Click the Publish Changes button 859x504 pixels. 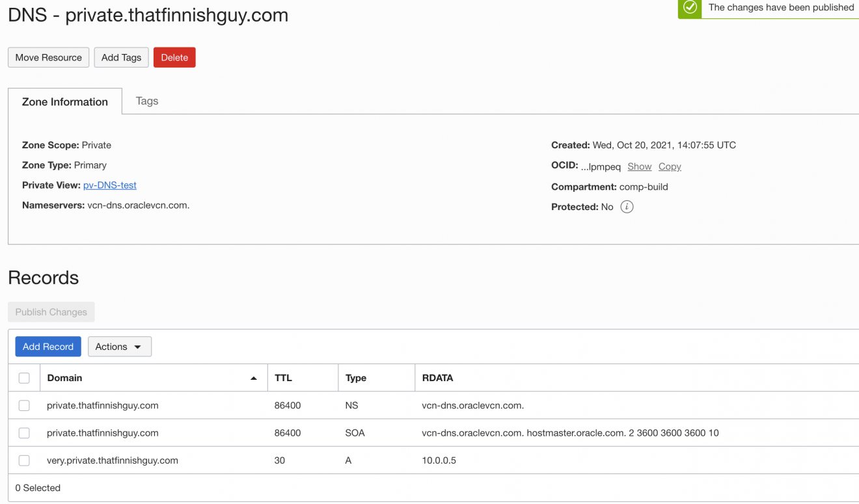51,312
